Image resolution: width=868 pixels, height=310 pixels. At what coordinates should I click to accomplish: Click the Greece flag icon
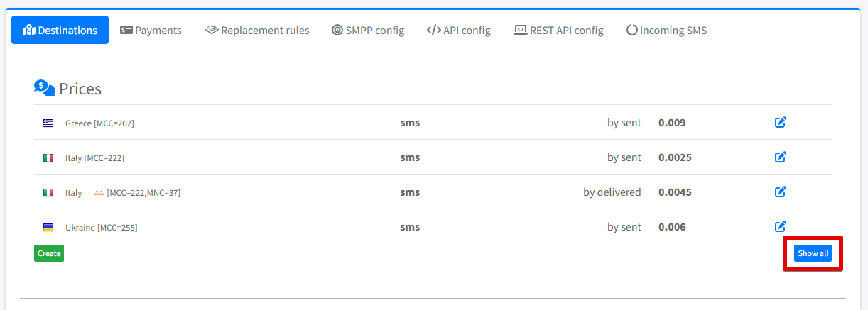click(x=48, y=123)
